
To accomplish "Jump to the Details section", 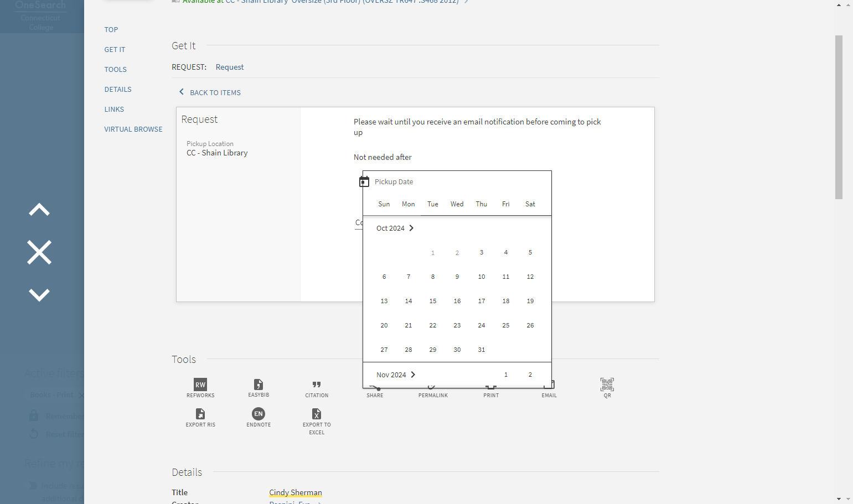I will [x=118, y=90].
